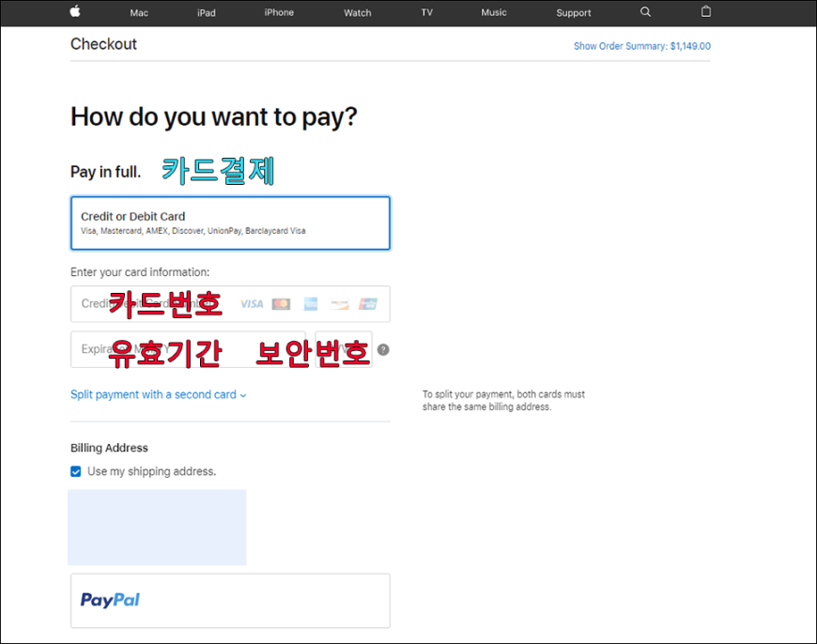Focus the security code CVV field
Viewport: 817px width, 644px height.
click(344, 349)
